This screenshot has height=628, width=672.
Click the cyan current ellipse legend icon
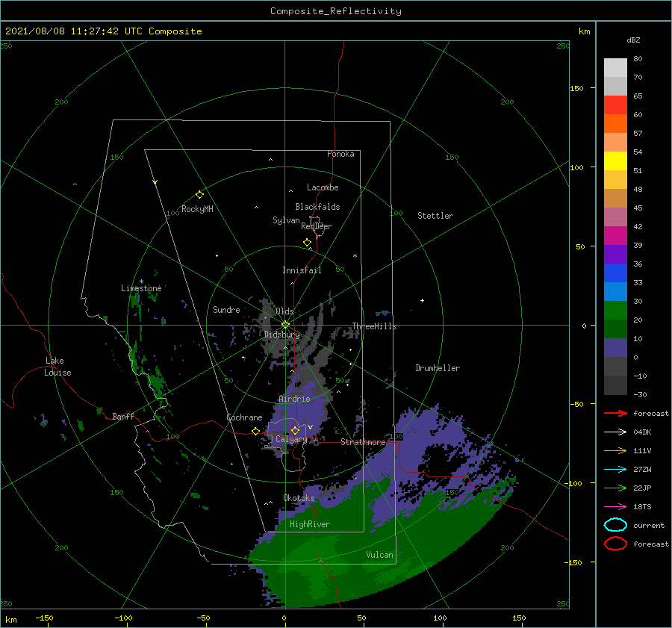(615, 525)
